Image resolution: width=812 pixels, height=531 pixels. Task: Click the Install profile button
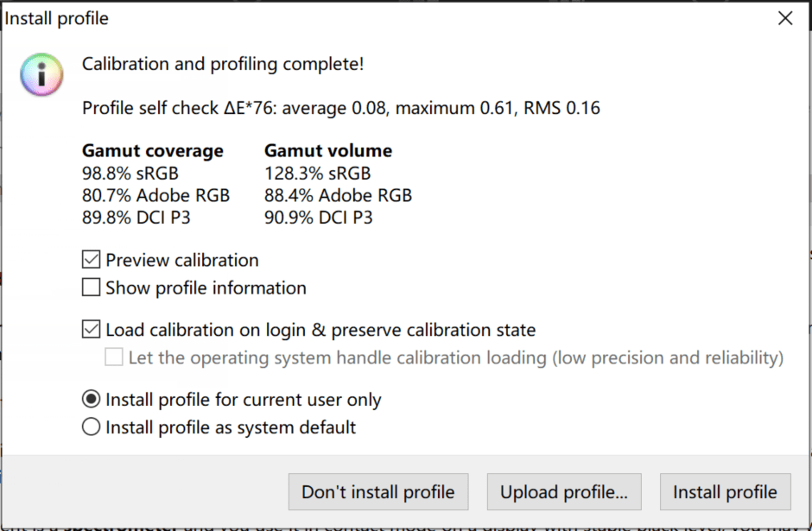point(725,492)
